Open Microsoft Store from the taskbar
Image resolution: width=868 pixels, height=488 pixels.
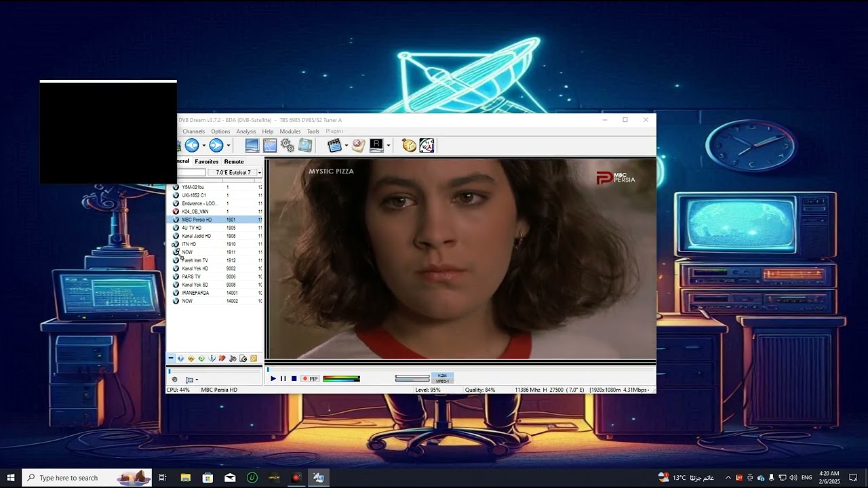click(208, 478)
